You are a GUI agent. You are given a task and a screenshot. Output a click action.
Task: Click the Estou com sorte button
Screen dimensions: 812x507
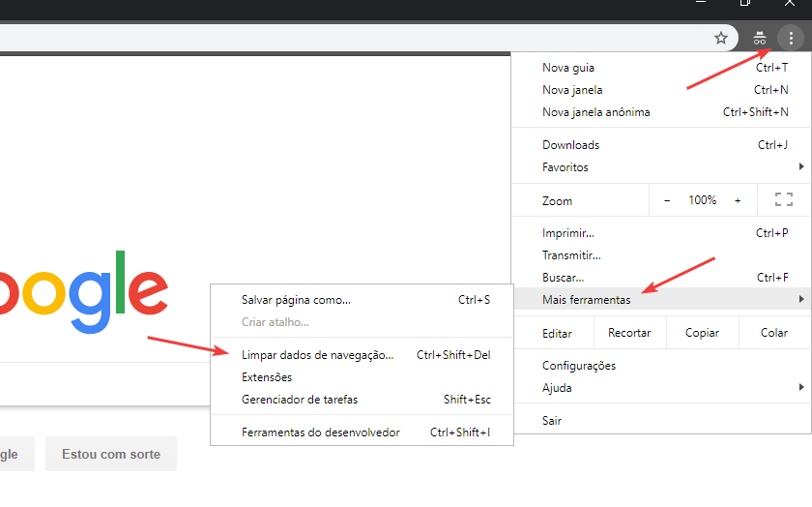[x=111, y=454]
